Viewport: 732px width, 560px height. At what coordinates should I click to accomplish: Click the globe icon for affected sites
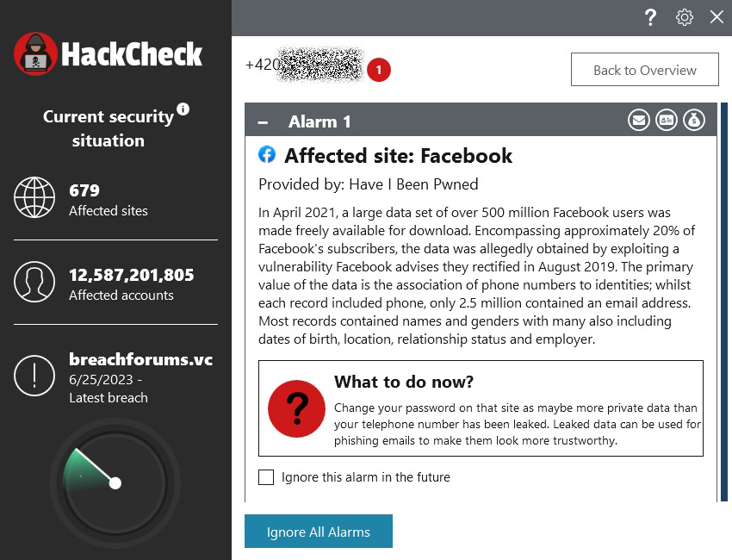pos(35,198)
